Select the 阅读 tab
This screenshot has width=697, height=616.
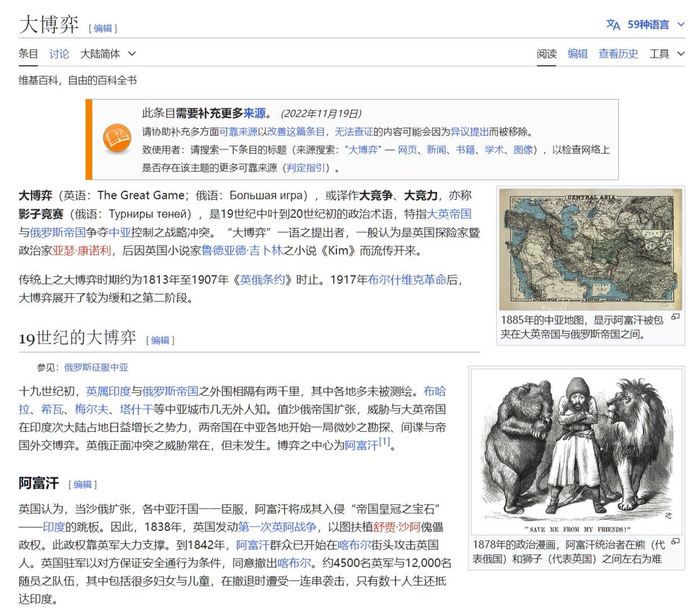[x=547, y=54]
